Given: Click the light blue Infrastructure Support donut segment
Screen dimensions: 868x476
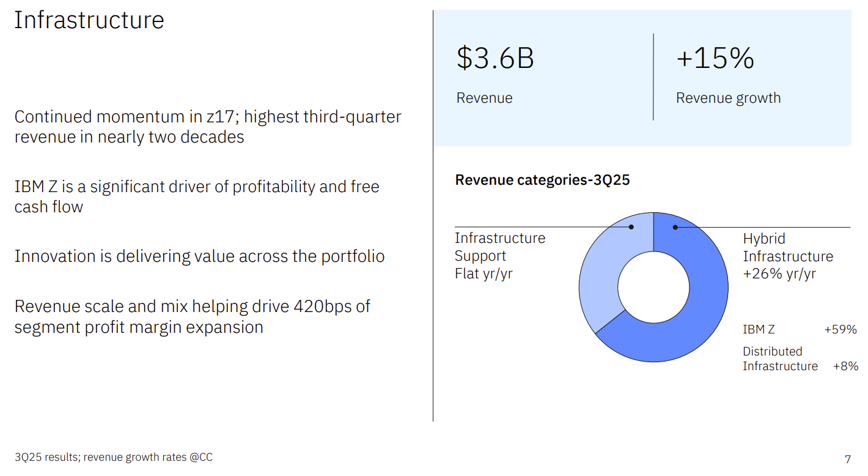Looking at the screenshot, I should (599, 275).
